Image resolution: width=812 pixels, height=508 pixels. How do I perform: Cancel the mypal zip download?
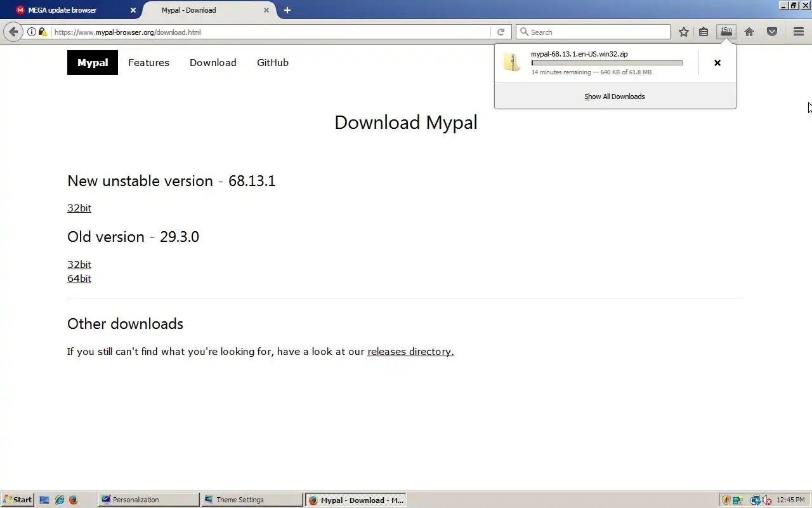717,63
